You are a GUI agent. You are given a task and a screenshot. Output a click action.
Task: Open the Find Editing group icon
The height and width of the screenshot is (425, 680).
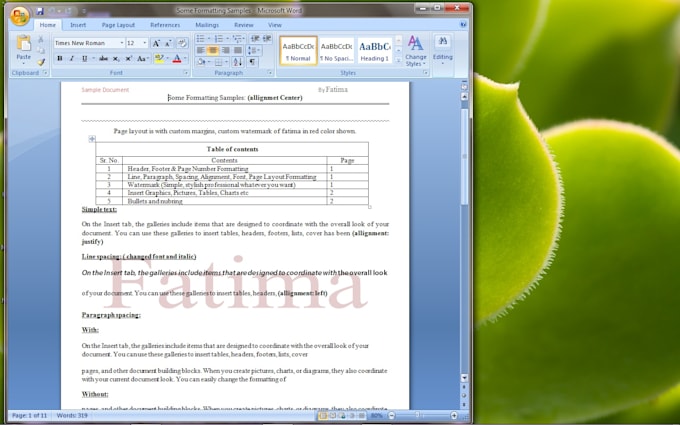pyautogui.click(x=442, y=41)
